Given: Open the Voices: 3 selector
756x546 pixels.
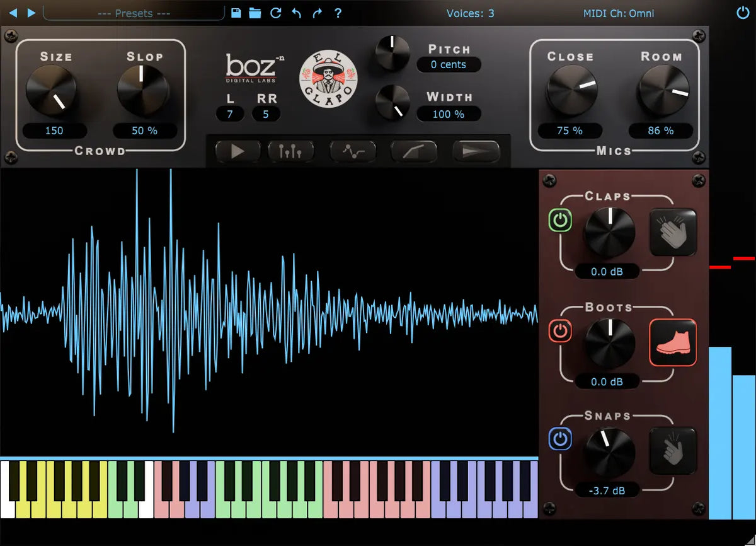Looking at the screenshot, I should tap(470, 13).
